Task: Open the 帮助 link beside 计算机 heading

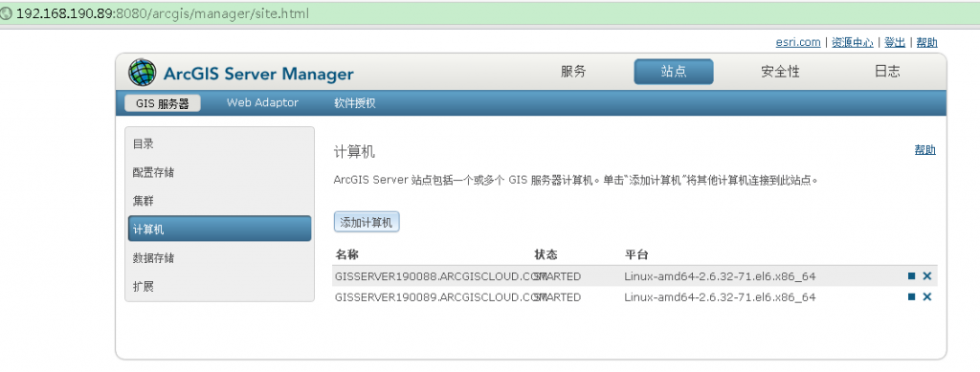Action: pos(925,150)
